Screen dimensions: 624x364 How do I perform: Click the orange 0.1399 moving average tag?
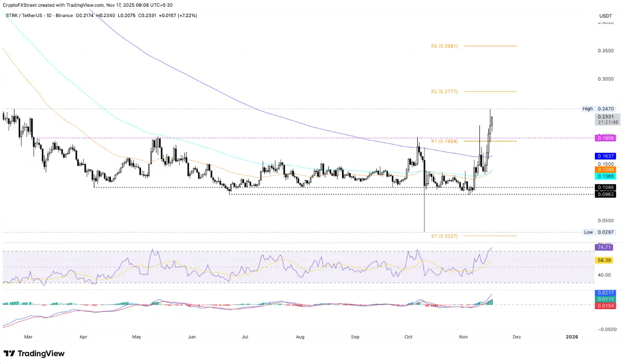(605, 169)
